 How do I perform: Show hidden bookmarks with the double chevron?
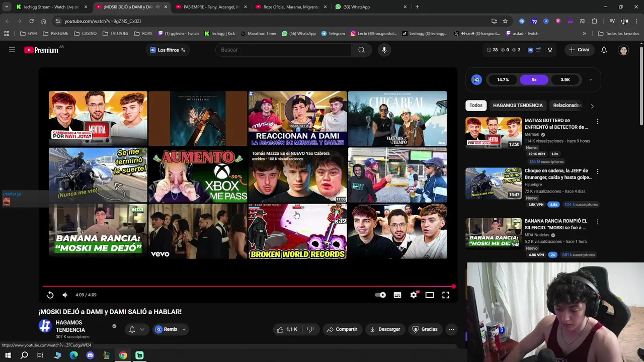click(585, 34)
